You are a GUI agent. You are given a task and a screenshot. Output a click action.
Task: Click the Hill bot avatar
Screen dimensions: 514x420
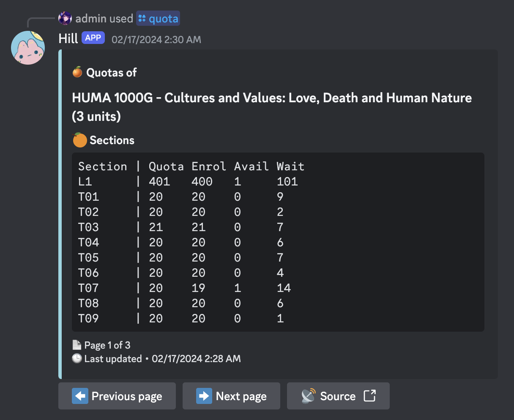click(x=28, y=47)
